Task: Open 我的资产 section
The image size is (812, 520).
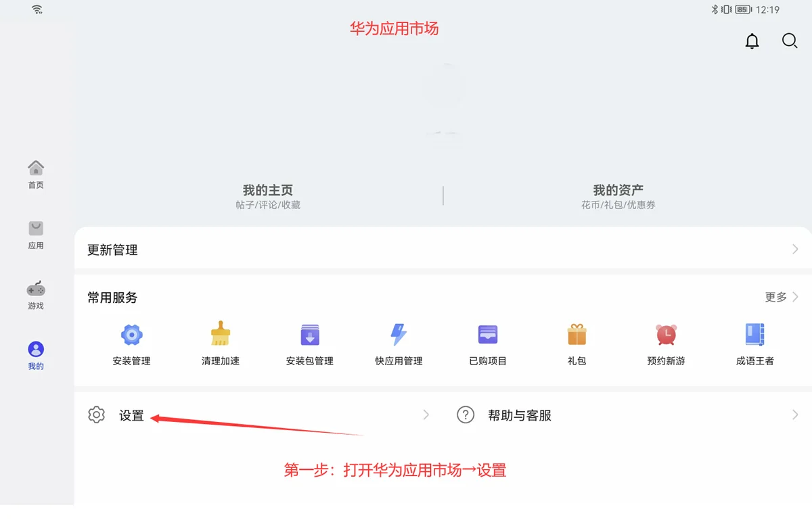Action: click(x=618, y=196)
